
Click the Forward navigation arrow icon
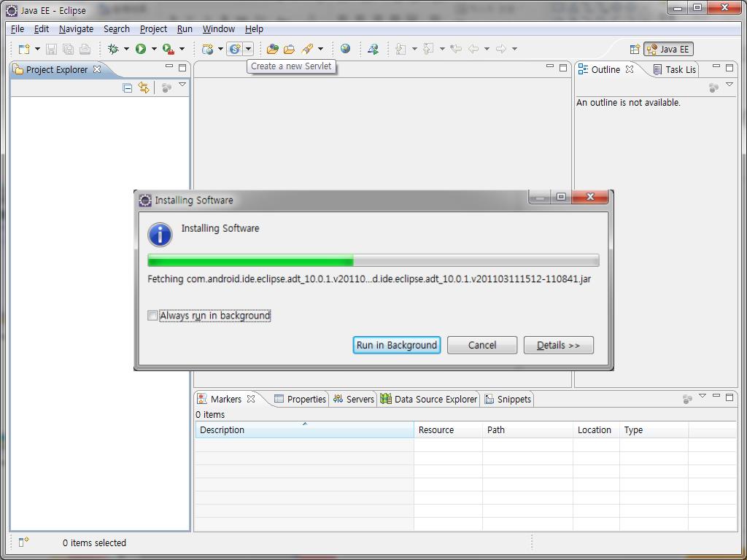point(500,49)
